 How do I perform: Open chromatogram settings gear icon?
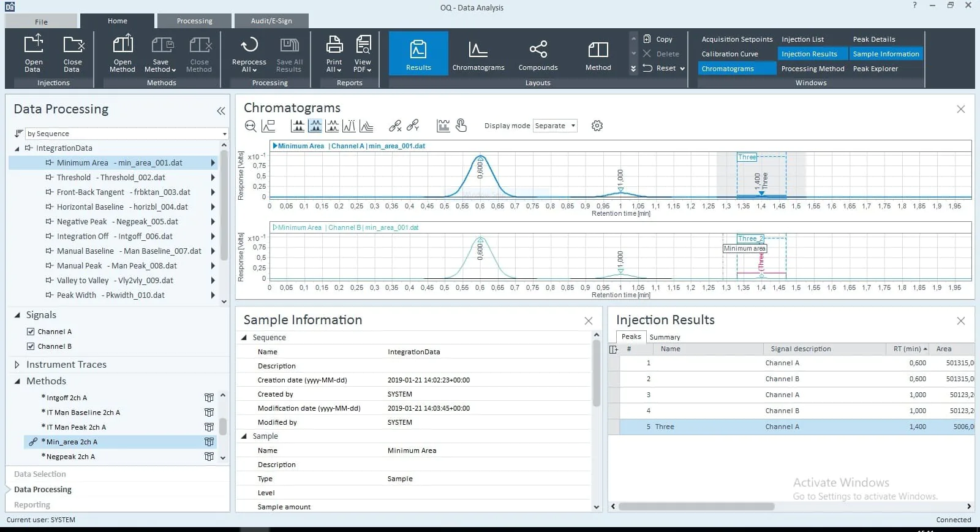pos(597,126)
